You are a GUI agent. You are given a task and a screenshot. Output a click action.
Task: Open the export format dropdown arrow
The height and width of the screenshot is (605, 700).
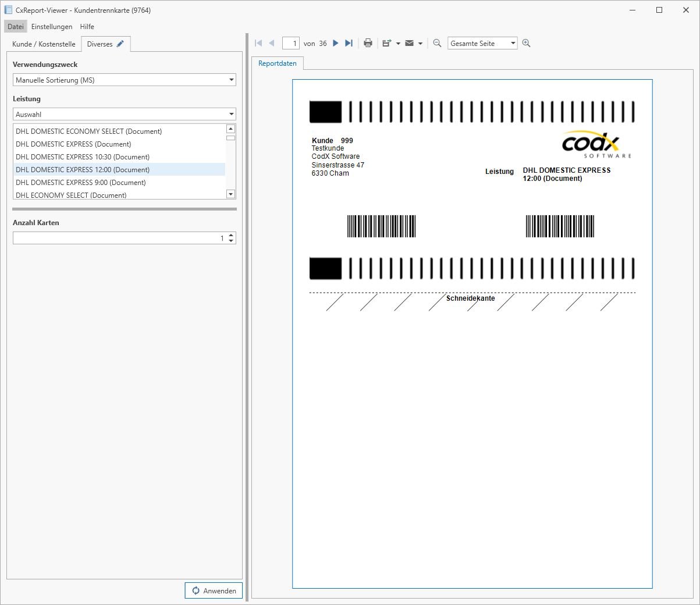click(x=398, y=44)
